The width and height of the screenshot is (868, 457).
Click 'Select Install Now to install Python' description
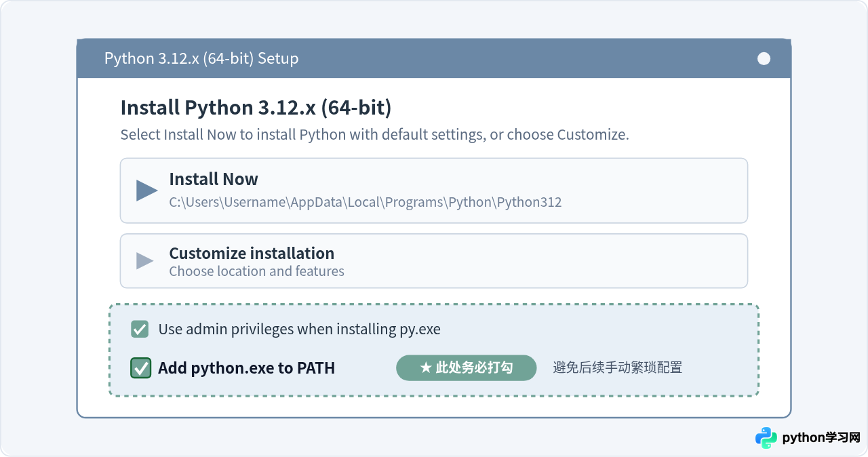point(374,134)
